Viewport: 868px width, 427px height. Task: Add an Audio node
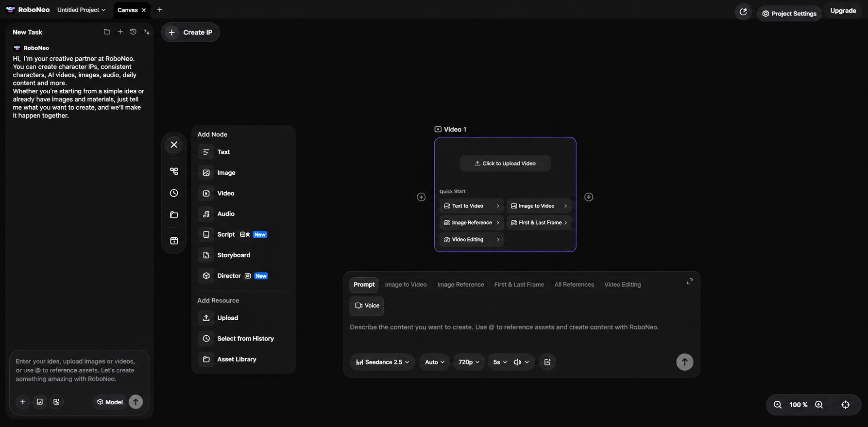pos(243,214)
